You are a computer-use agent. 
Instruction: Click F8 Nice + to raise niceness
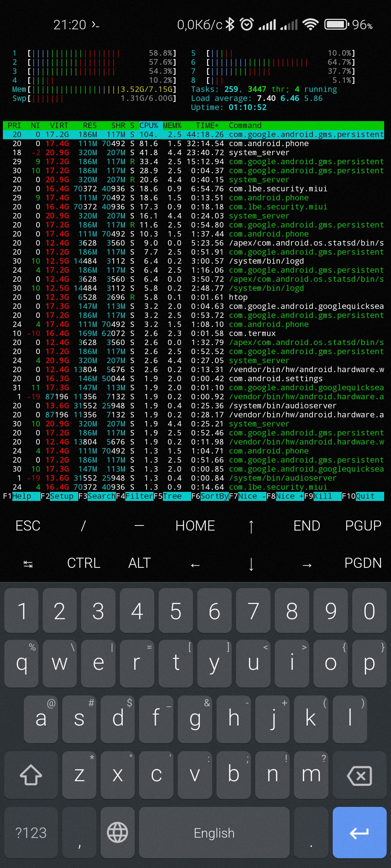[285, 496]
